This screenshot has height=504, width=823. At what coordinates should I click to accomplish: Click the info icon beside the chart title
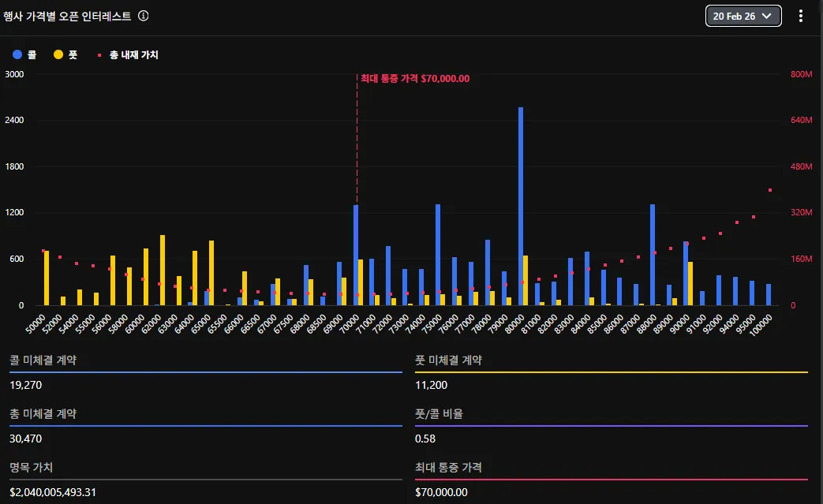click(x=143, y=16)
